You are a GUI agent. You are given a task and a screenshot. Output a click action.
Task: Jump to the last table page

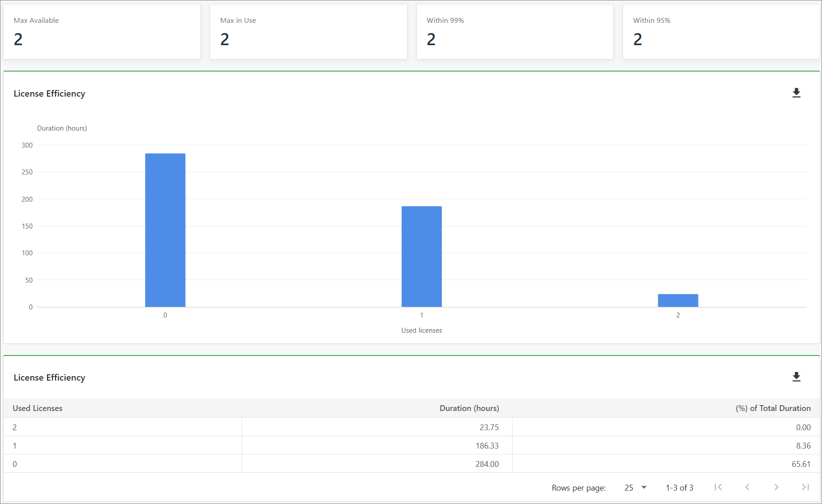point(805,487)
